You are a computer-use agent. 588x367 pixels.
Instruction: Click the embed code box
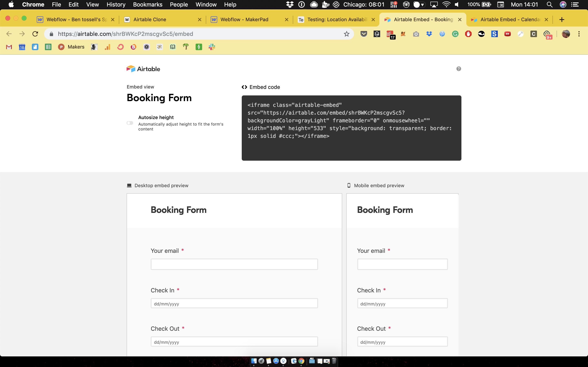point(351,128)
